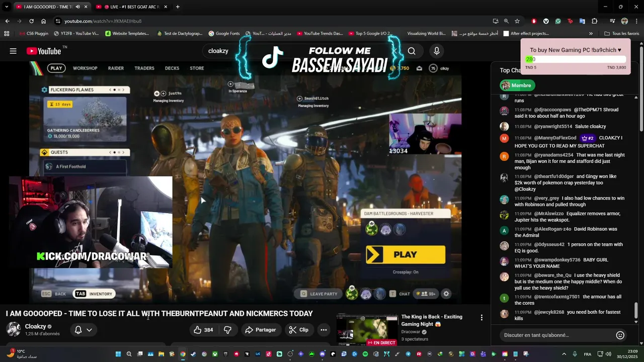The height and width of the screenshot is (362, 644).
Task: Open the Chrome profile avatar
Action: (x=624, y=21)
